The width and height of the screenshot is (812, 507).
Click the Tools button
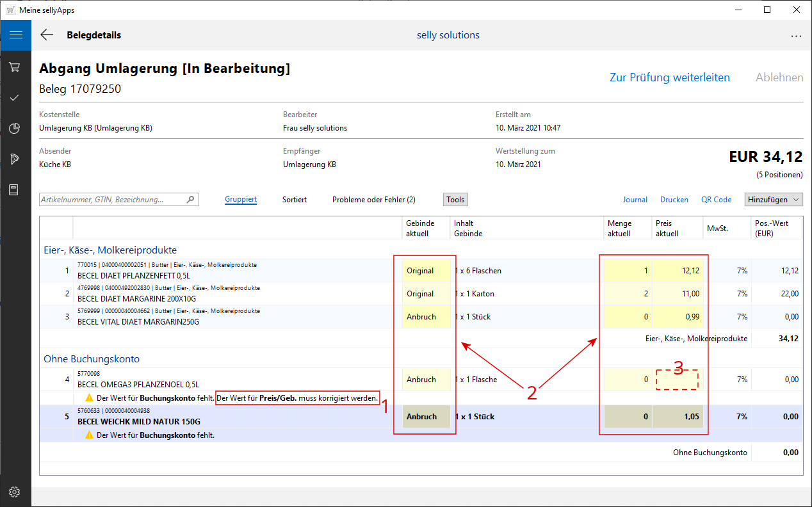[x=455, y=200]
